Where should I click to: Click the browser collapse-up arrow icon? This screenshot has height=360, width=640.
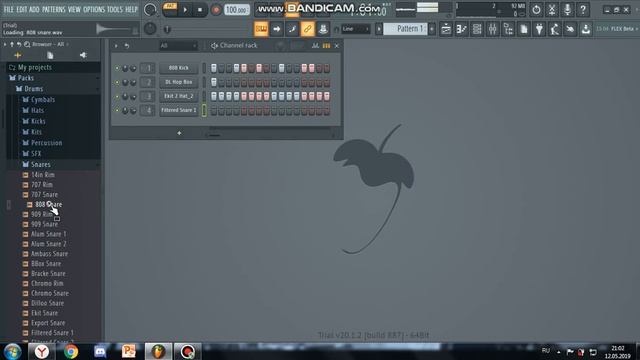coord(12,44)
